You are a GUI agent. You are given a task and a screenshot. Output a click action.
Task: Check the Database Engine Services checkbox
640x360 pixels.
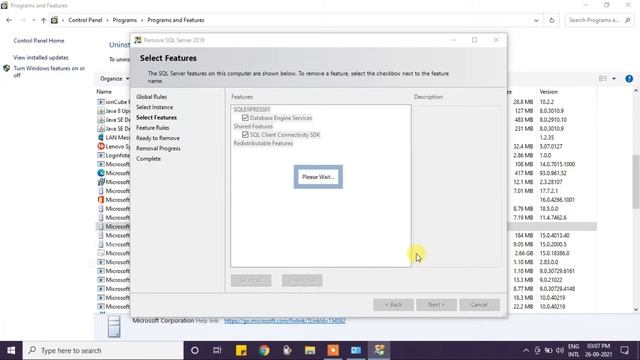pos(245,118)
